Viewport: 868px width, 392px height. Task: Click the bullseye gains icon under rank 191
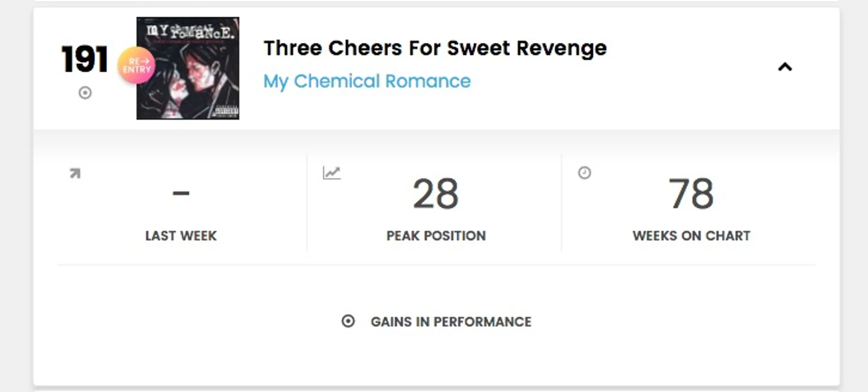point(84,92)
